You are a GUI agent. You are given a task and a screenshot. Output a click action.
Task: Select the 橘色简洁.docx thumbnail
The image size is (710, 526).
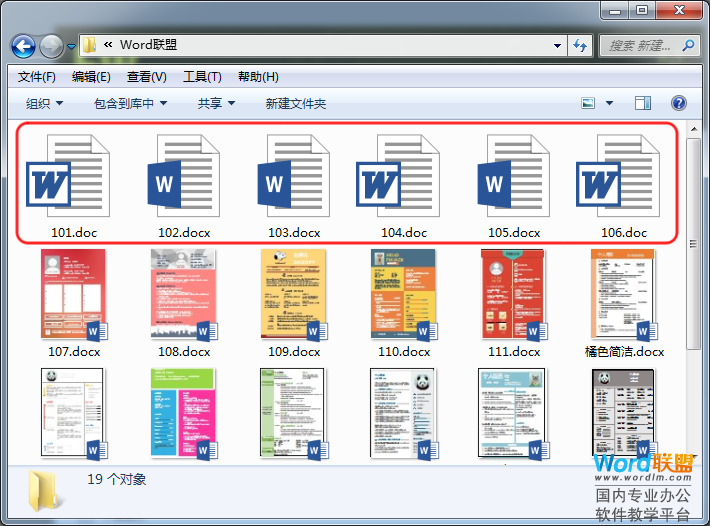point(624,295)
